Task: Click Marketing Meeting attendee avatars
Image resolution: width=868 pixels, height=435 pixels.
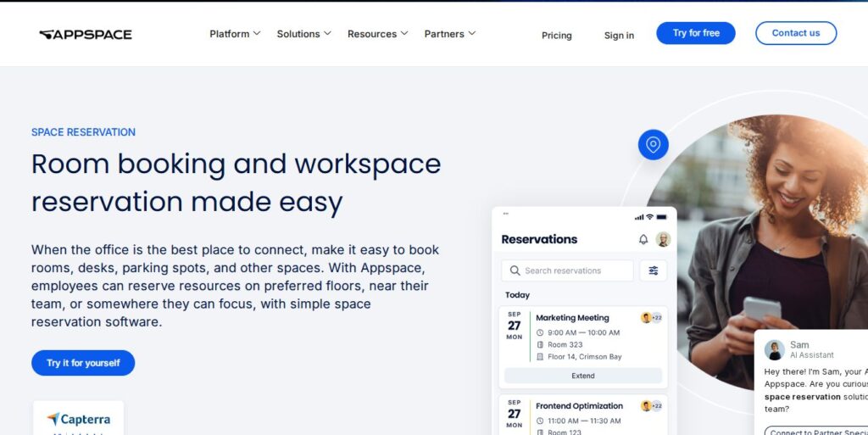Action: [x=652, y=318]
